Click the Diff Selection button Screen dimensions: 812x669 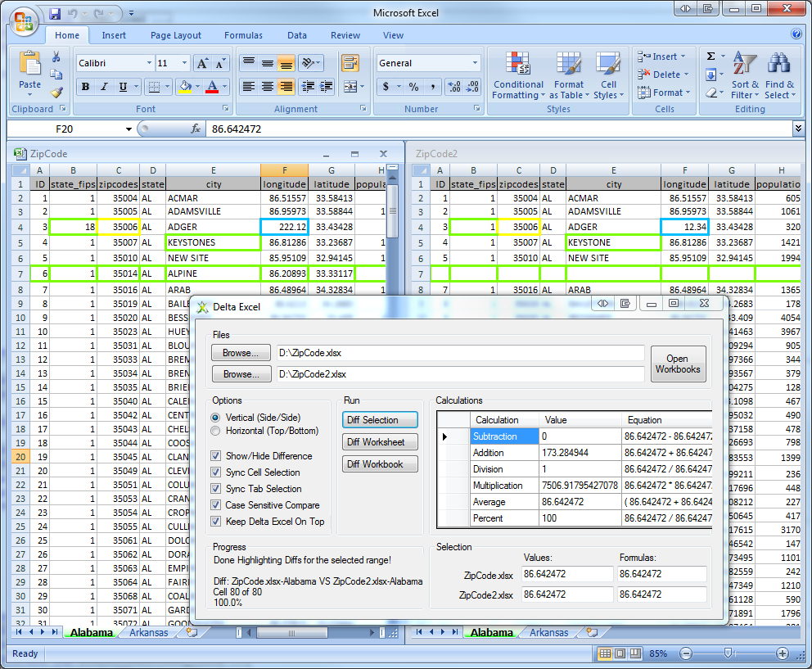380,420
